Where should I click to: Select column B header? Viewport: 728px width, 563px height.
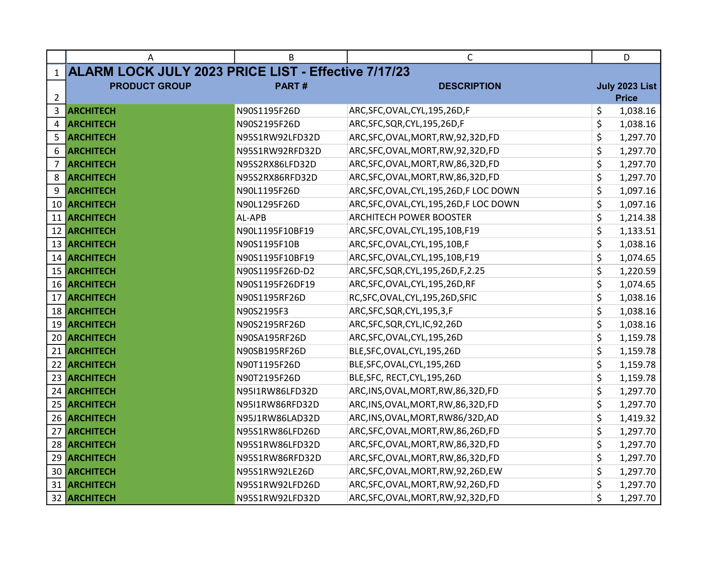291,57
